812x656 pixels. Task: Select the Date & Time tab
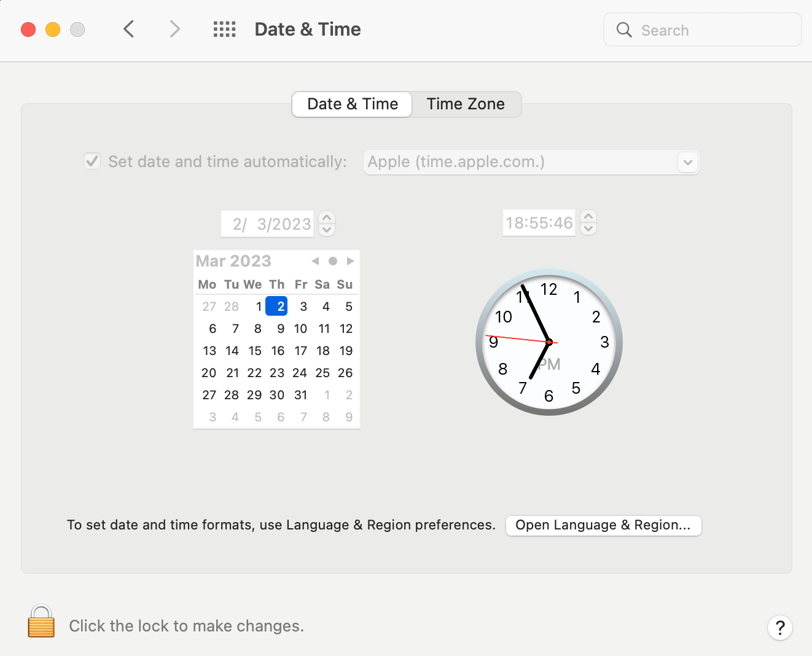coord(351,104)
